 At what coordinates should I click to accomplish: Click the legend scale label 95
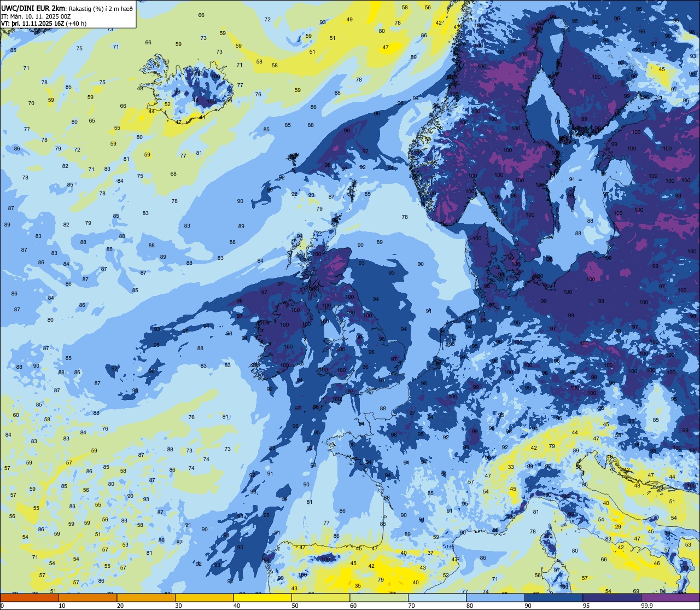pyautogui.click(x=586, y=606)
